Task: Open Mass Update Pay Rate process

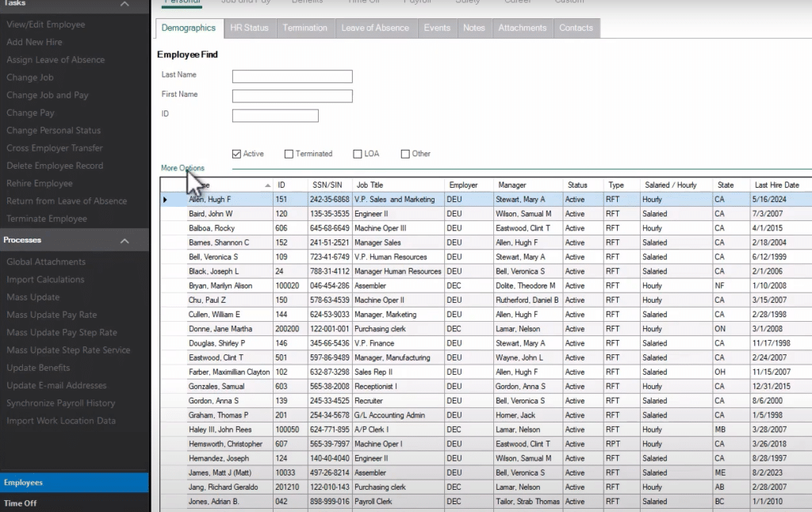Action: (52, 315)
